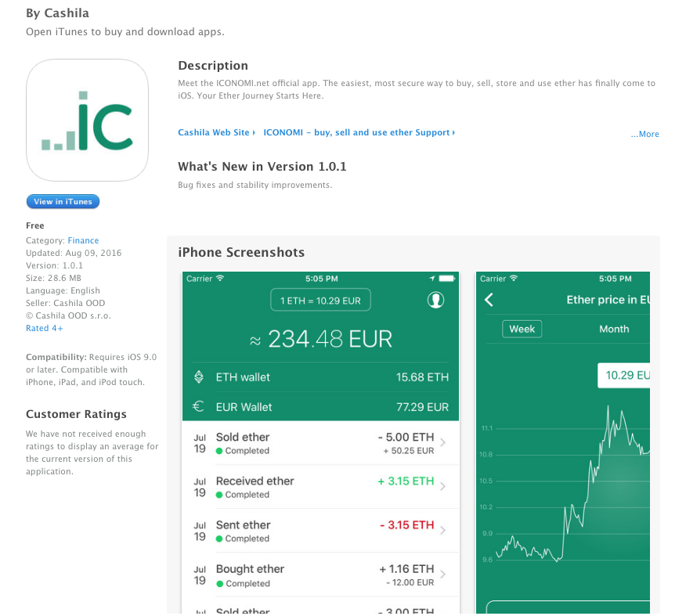Click the green + 3.15 ETH amount
This screenshot has width=686, height=616.
(x=406, y=481)
